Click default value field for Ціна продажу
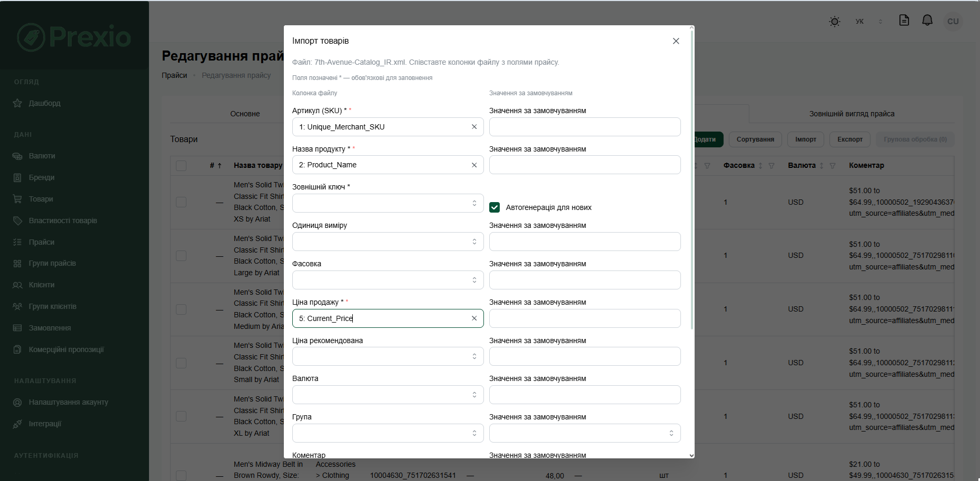 pyautogui.click(x=585, y=318)
